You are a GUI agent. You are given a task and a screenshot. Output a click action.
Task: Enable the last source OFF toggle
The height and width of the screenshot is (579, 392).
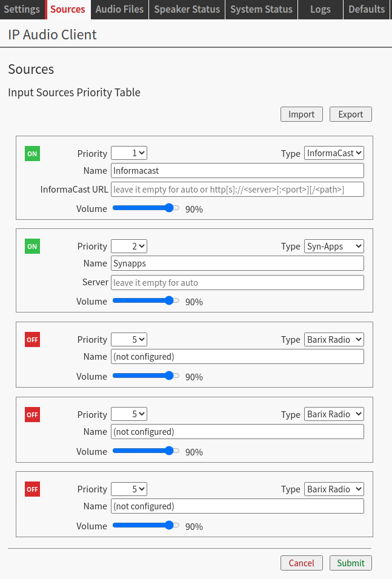32,489
